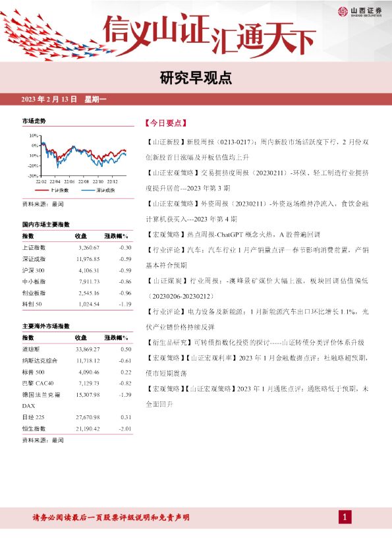The image size is (392, 555).
Task: Click the 研究早观点 report title
Action: [196, 78]
